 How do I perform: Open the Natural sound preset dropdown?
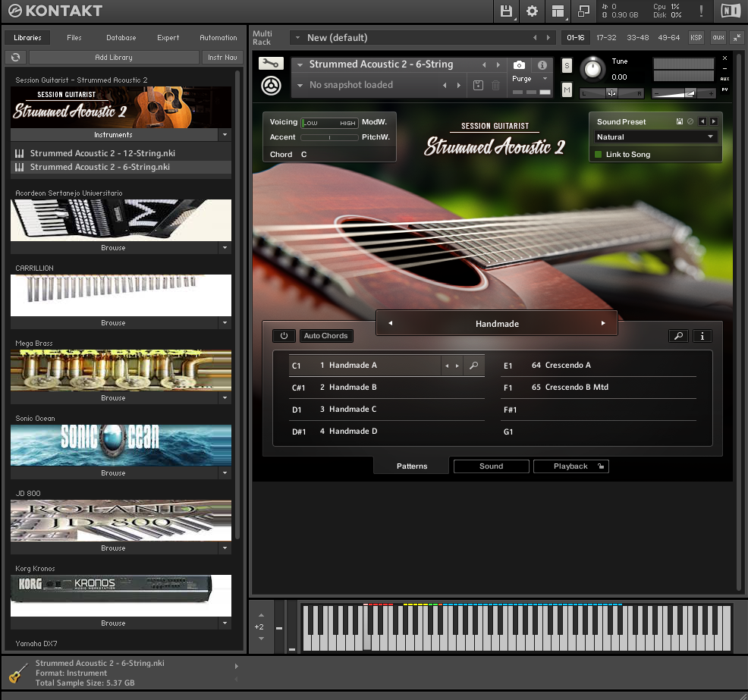pos(655,137)
